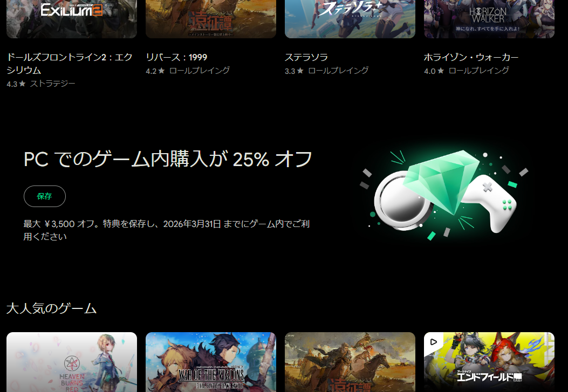Open the ホライゾン・ウォーカー title link
This screenshot has height=392, width=568.
pyautogui.click(x=471, y=57)
